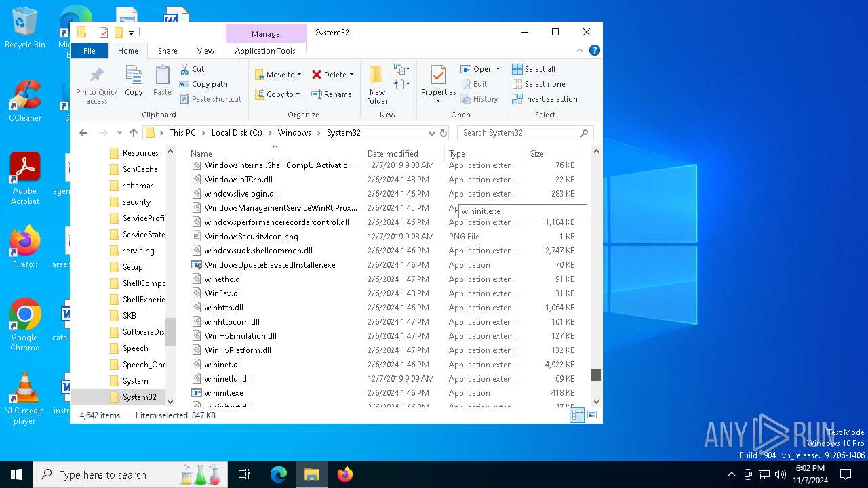Click Pin to Quick access icon
868x488 pixels.
(96, 85)
